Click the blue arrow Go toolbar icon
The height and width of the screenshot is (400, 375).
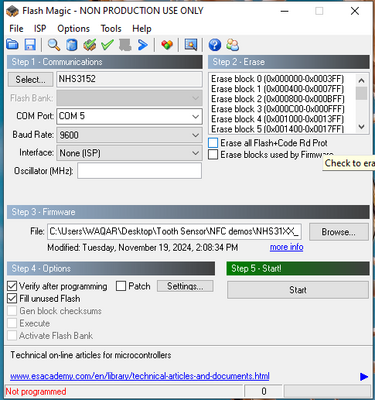(143, 45)
